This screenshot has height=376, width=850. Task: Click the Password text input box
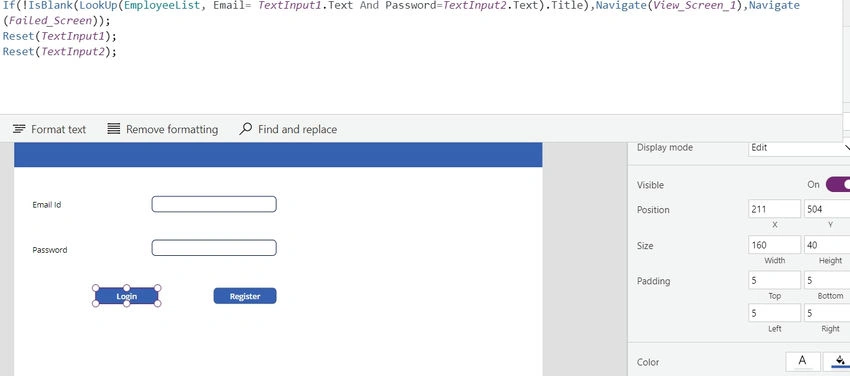(x=214, y=248)
